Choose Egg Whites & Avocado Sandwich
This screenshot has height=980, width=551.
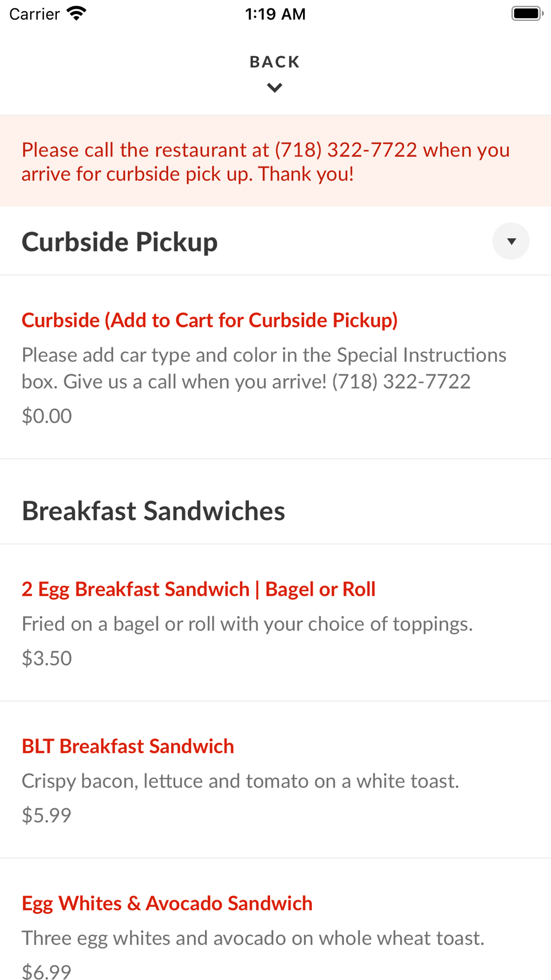tap(167, 903)
